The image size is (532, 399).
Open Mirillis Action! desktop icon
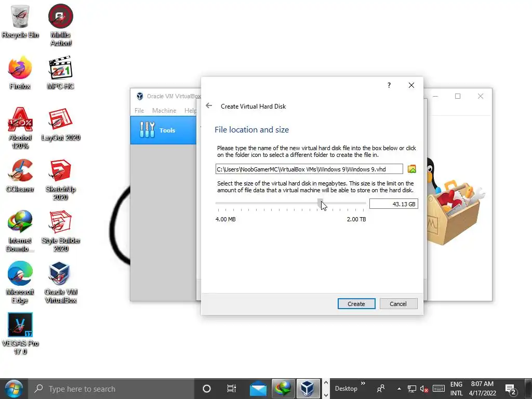click(x=61, y=24)
